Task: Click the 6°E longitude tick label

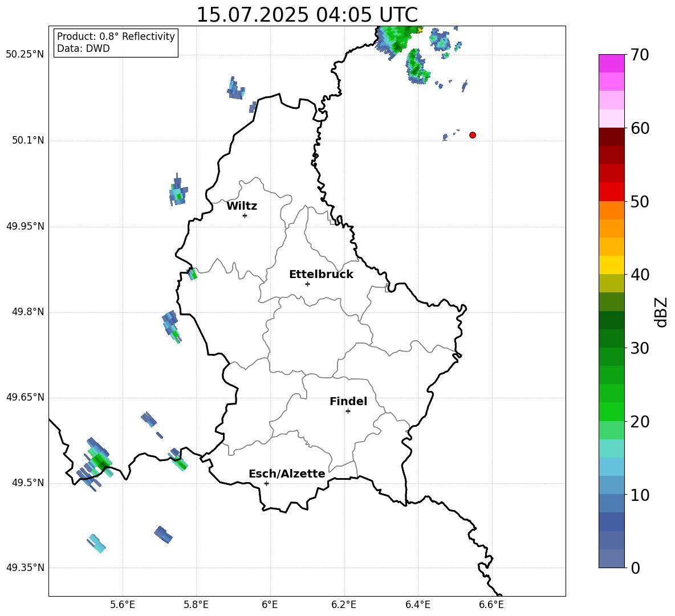Action: point(270,605)
